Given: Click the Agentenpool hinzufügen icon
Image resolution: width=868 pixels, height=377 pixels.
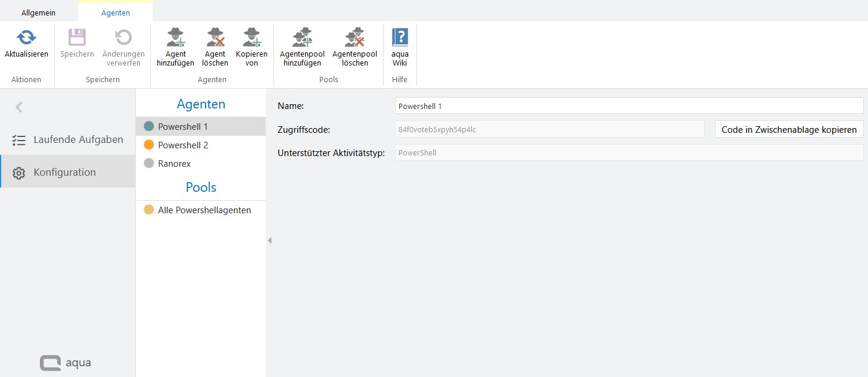Looking at the screenshot, I should [302, 38].
